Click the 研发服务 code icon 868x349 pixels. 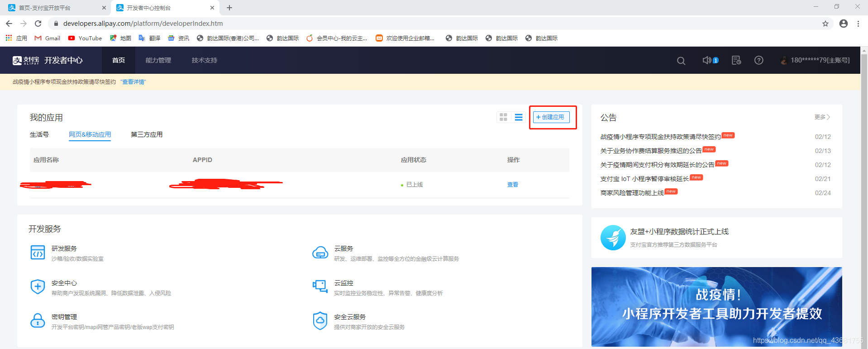pos(38,253)
